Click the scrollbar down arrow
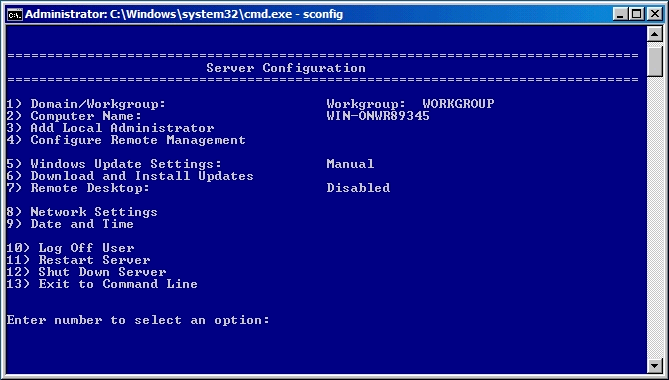The image size is (669, 380). 654,365
